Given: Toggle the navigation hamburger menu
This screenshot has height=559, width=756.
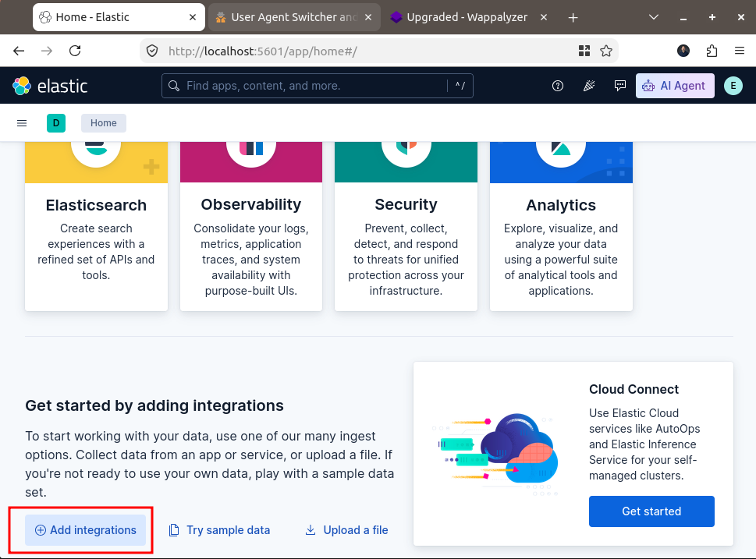Looking at the screenshot, I should (22, 123).
